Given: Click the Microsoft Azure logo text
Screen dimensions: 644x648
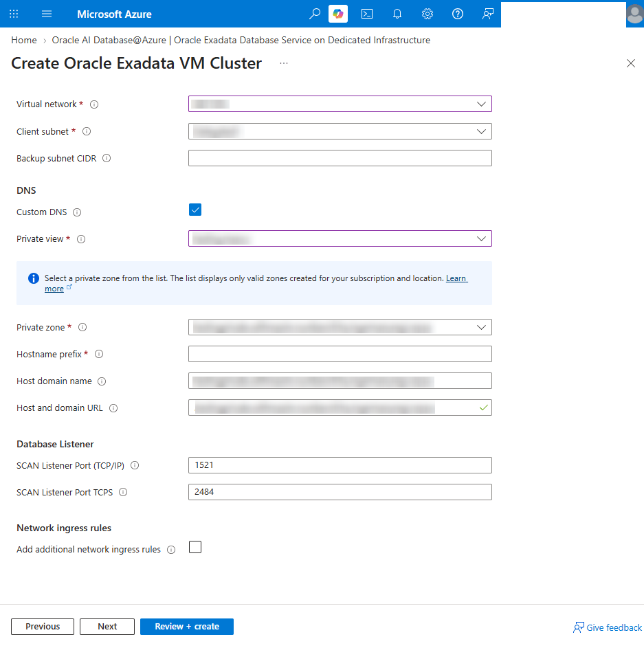Looking at the screenshot, I should point(114,14).
